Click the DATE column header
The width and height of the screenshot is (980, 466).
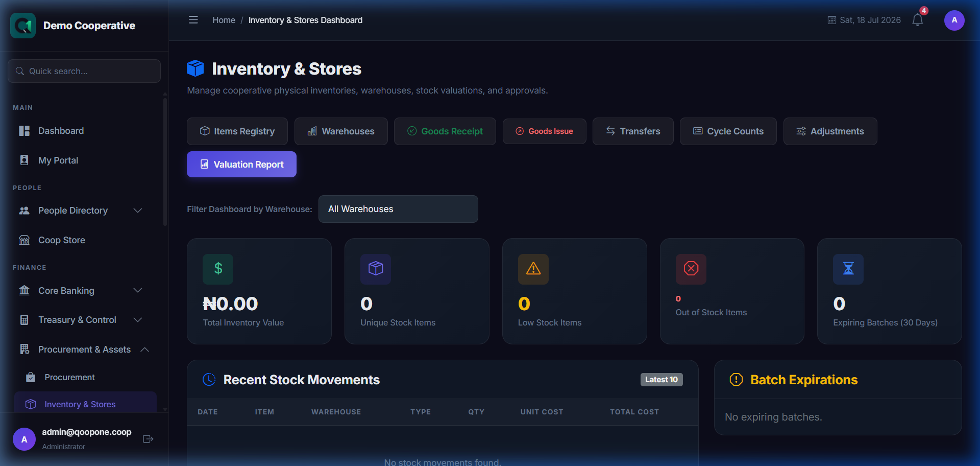(208, 412)
